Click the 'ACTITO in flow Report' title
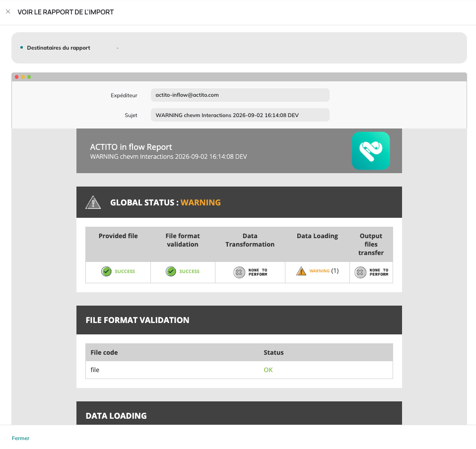476x449 pixels. click(x=131, y=147)
